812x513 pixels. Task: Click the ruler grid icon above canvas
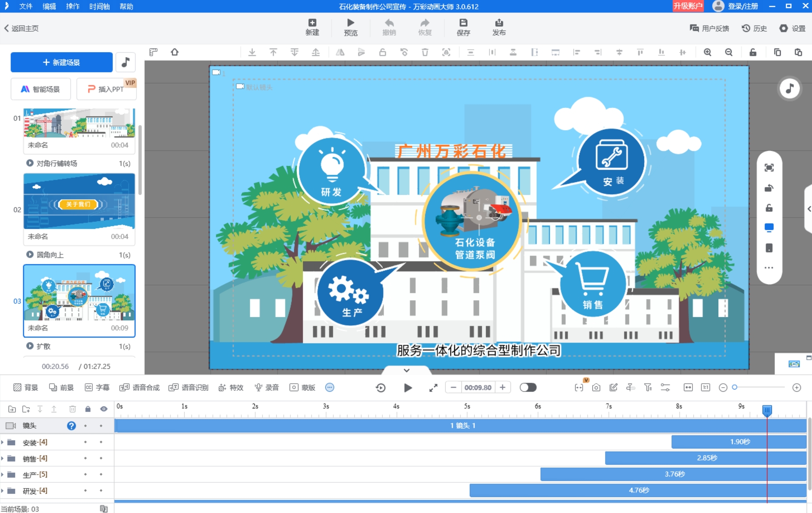[153, 52]
